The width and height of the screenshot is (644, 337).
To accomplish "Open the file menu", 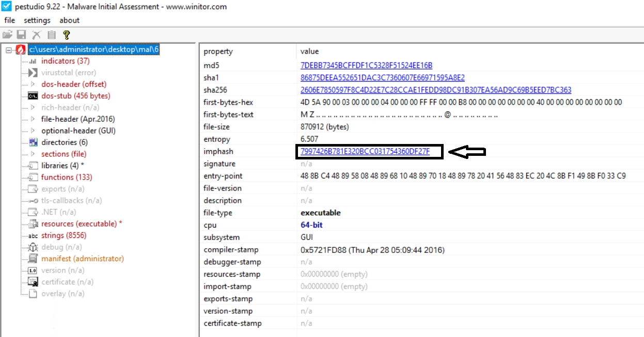I will 9,20.
